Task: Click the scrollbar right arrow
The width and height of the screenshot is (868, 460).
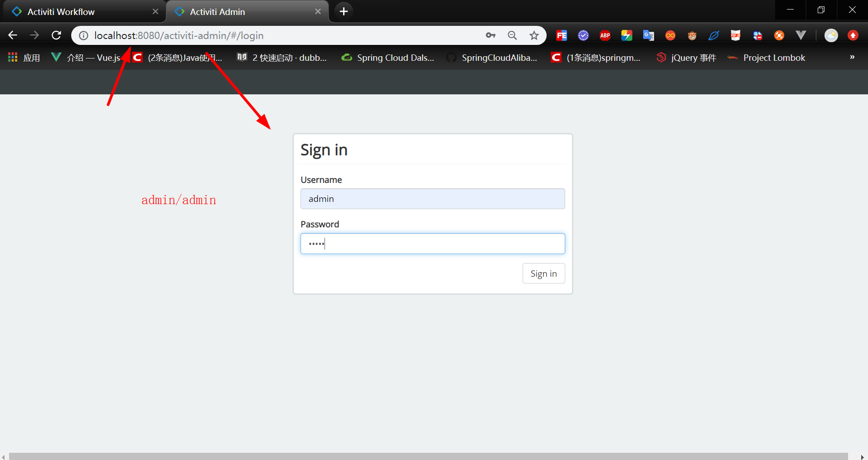Action: point(863,457)
